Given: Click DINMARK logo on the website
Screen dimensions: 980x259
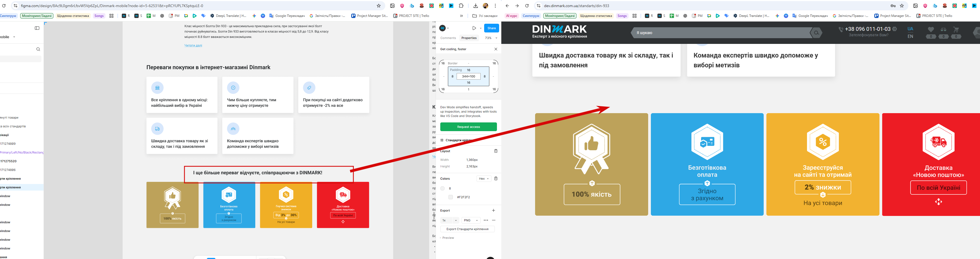Looking at the screenshot, I should tap(559, 32).
